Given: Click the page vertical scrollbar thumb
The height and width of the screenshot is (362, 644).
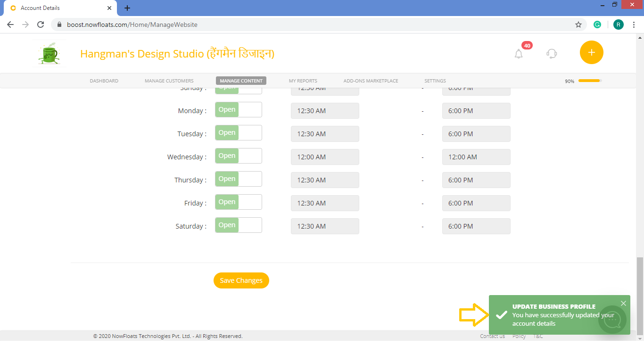Looking at the screenshot, I should point(640,296).
